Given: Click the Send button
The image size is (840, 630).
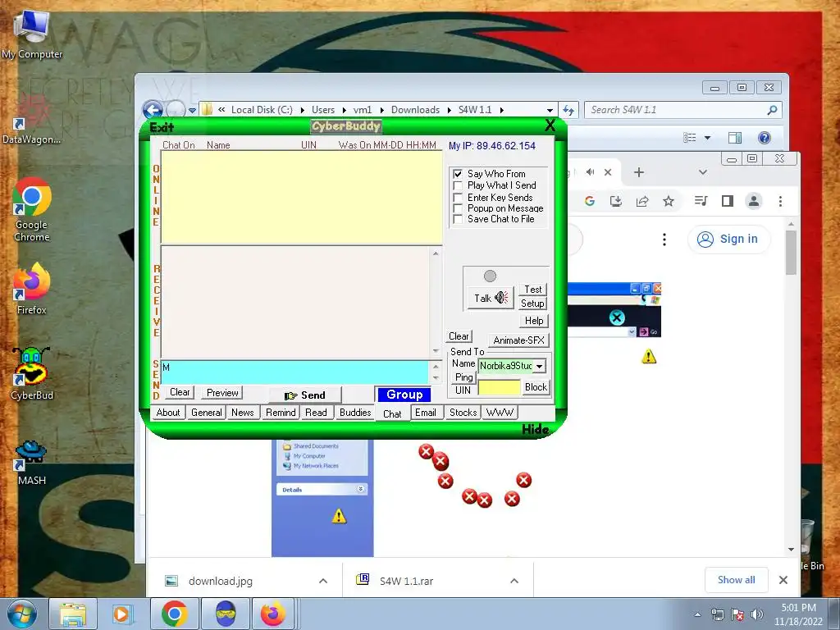Looking at the screenshot, I should pyautogui.click(x=305, y=395).
